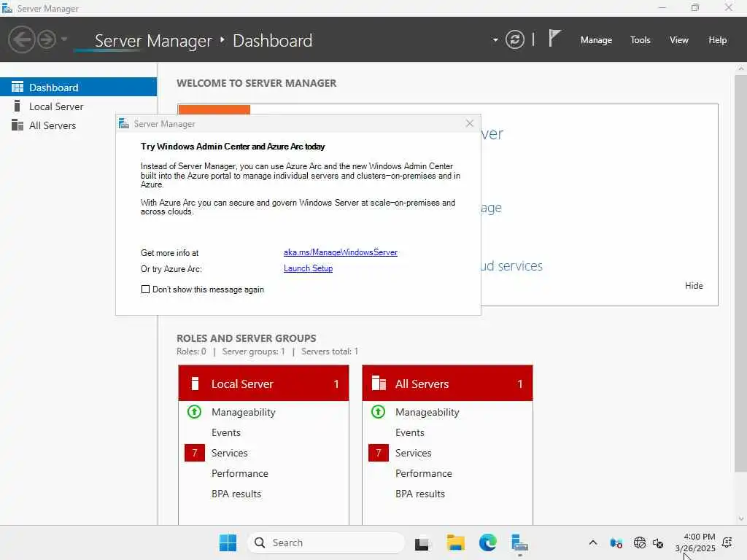
Task: Open the Help menu
Action: coord(717,40)
